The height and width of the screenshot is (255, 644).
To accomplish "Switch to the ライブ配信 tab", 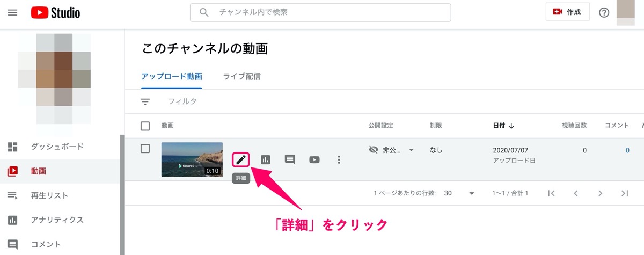I will (241, 76).
